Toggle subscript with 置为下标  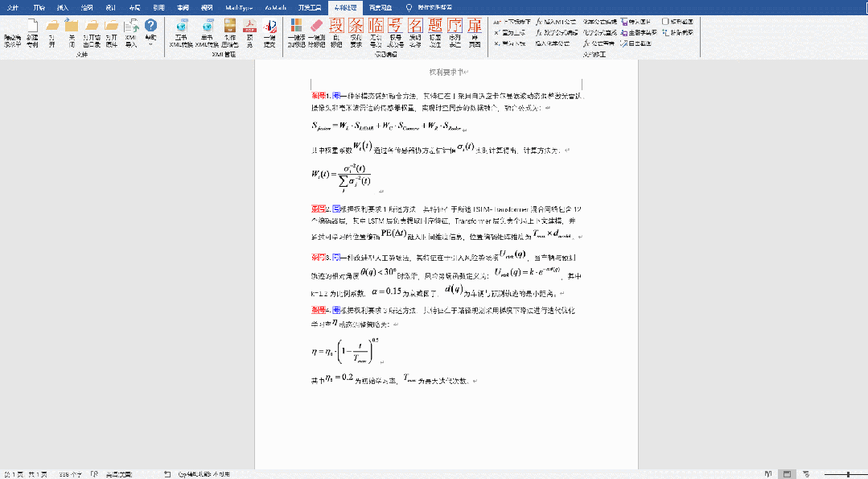click(515, 44)
